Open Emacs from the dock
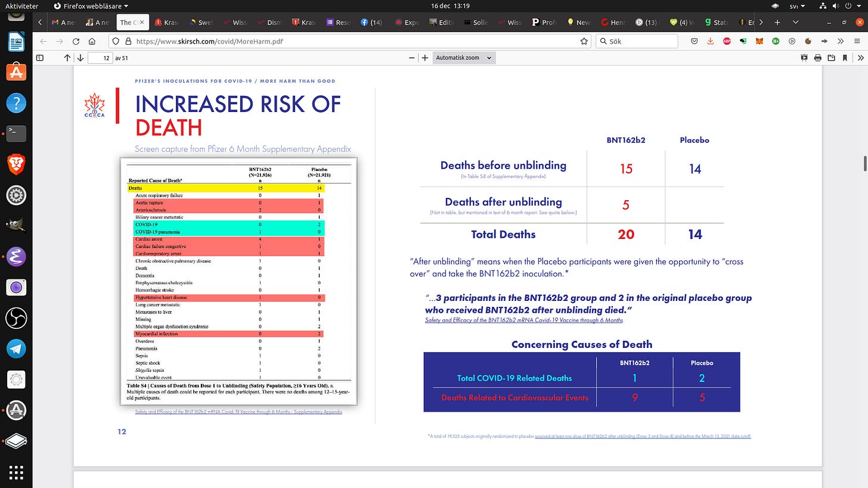The image size is (868, 488). point(16,256)
